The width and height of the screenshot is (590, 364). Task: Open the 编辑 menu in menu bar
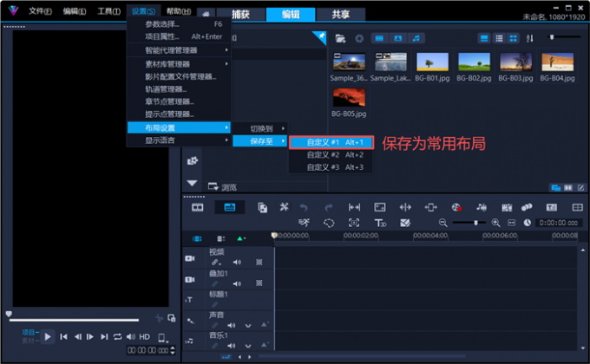(75, 11)
